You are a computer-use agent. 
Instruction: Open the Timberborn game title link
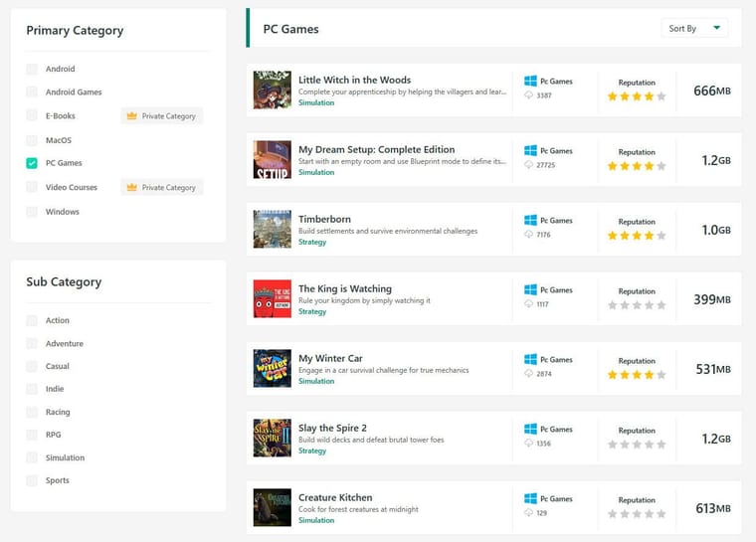324,219
